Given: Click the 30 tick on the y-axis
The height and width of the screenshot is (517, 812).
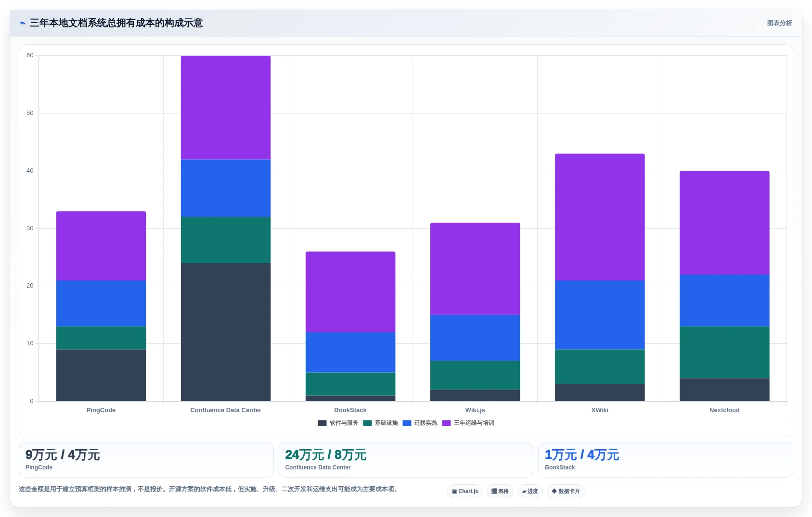Looking at the screenshot, I should [30, 228].
